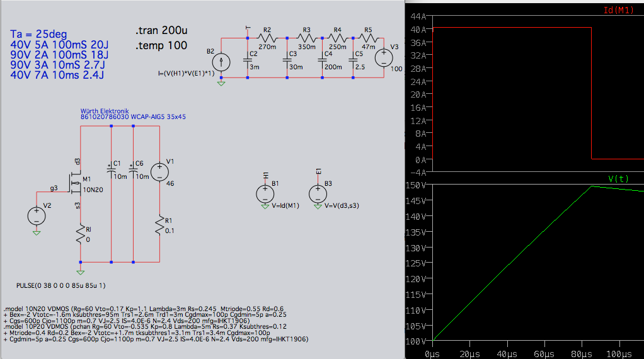Click the V1 voltage source symbol

point(159,173)
